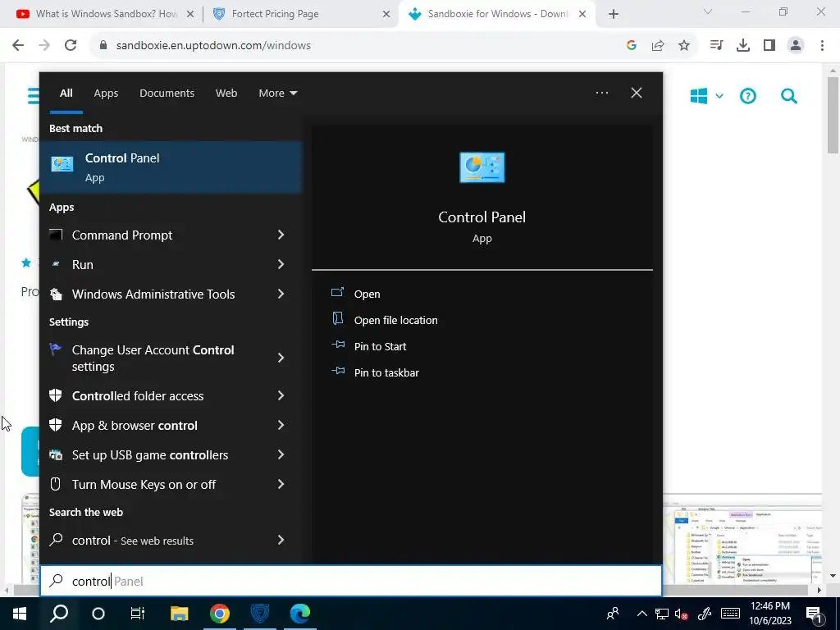Go back in browser history
The height and width of the screenshot is (630, 840).
(18, 46)
